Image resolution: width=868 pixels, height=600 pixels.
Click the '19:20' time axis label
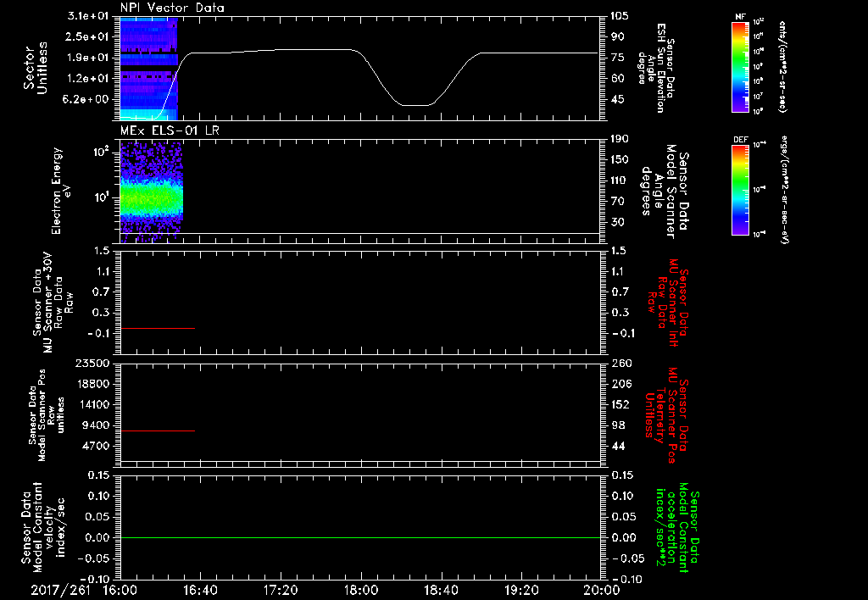pyautogui.click(x=521, y=590)
